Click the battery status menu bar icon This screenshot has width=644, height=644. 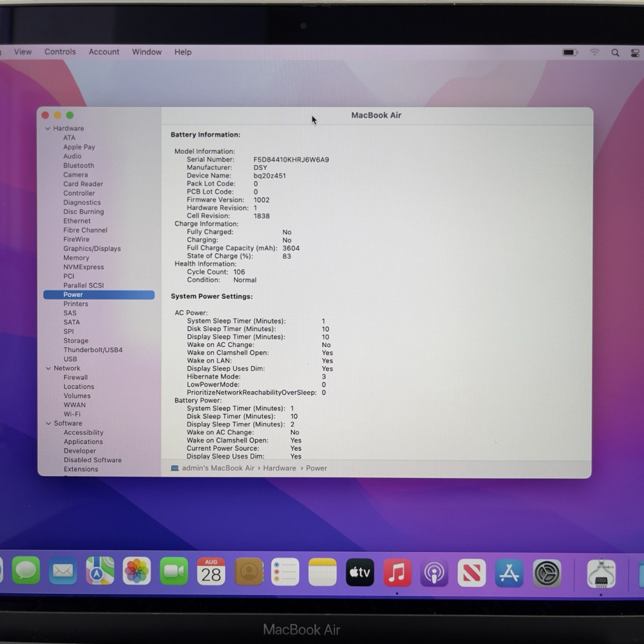pos(570,53)
